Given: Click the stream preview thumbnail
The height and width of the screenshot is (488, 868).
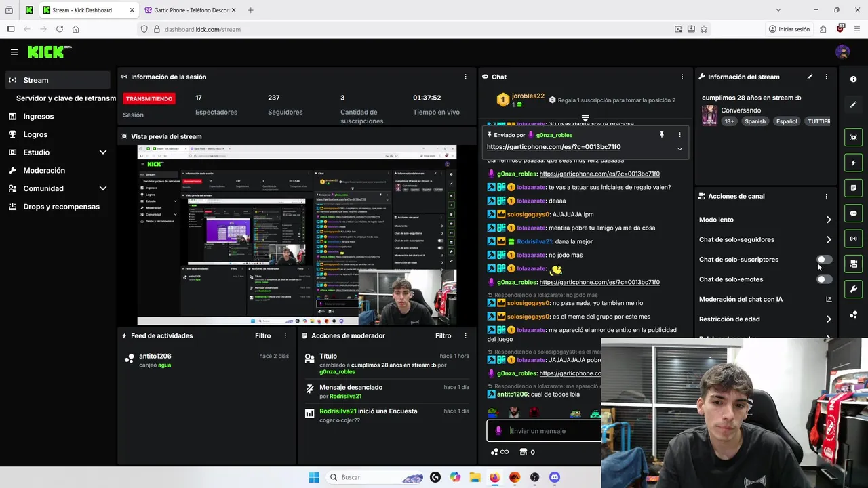Looking at the screenshot, I should pos(297,235).
